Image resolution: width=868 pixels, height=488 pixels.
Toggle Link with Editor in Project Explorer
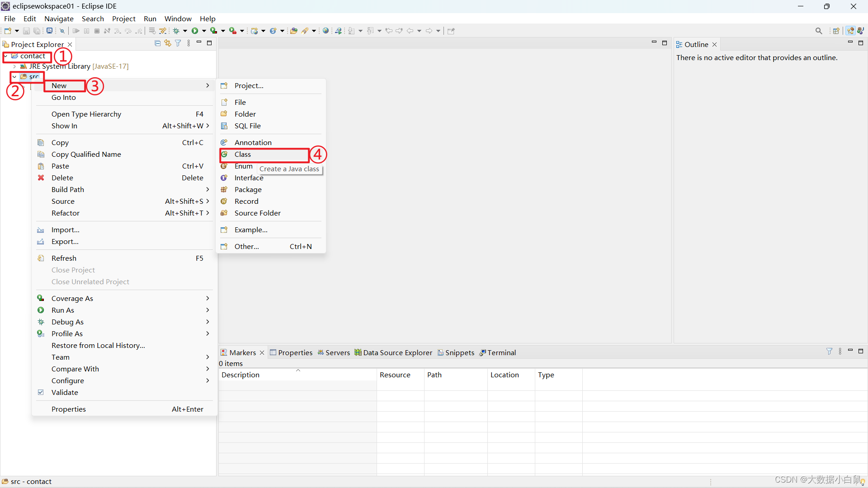click(168, 43)
